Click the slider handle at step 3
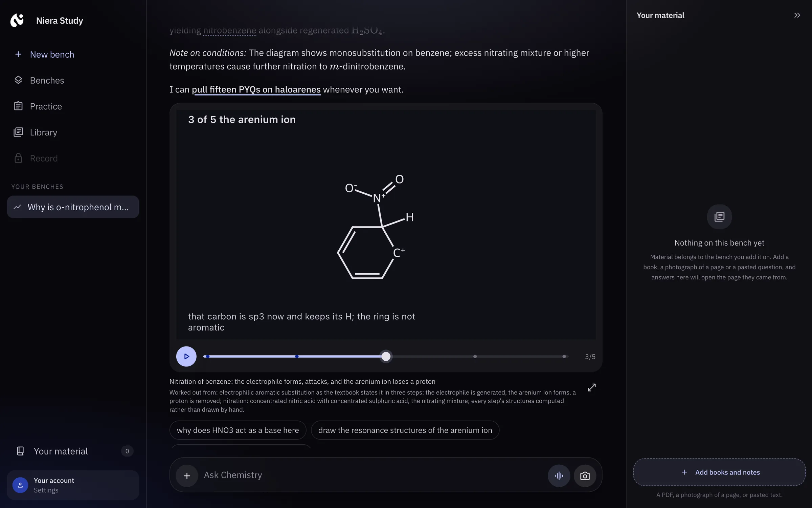The width and height of the screenshot is (812, 508). (386, 356)
